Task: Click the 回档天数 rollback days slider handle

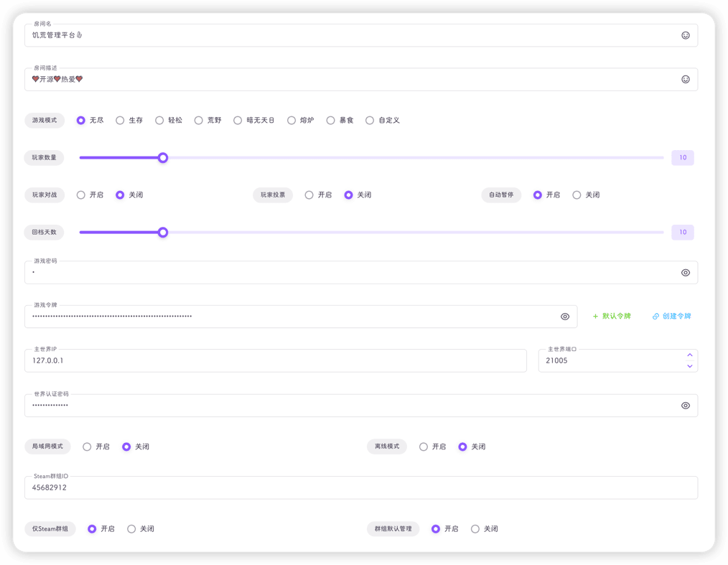Action: (x=163, y=233)
